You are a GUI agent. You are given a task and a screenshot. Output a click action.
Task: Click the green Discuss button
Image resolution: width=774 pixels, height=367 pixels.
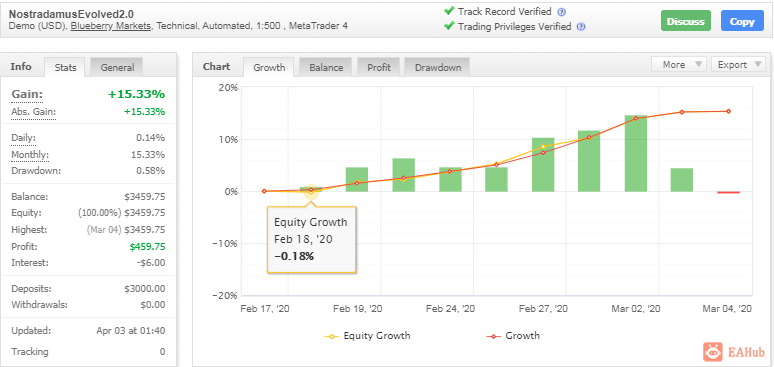tap(686, 21)
